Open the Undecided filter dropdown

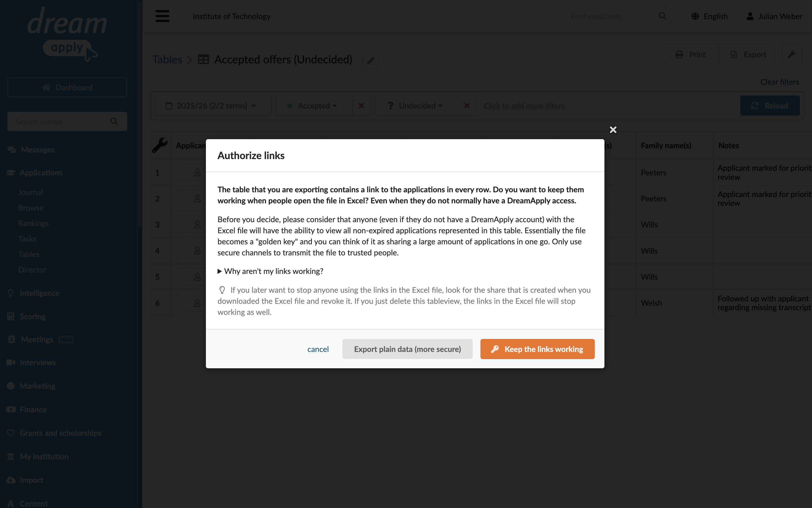pos(417,106)
